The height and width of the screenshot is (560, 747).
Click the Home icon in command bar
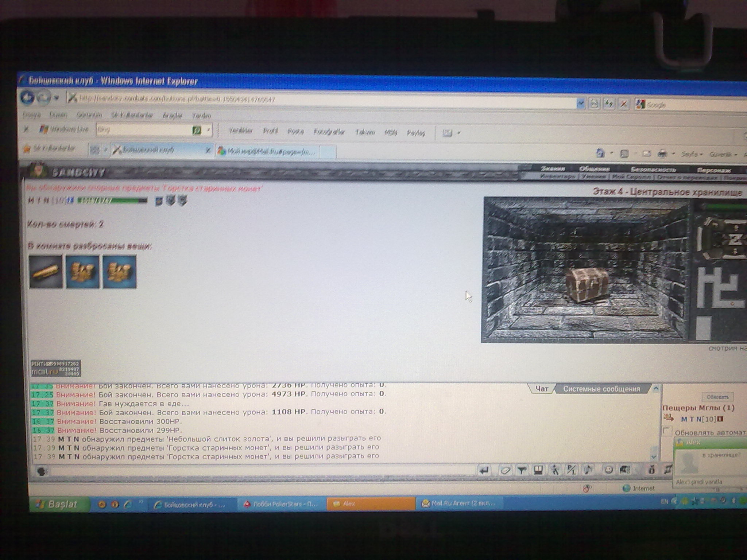pos(600,153)
